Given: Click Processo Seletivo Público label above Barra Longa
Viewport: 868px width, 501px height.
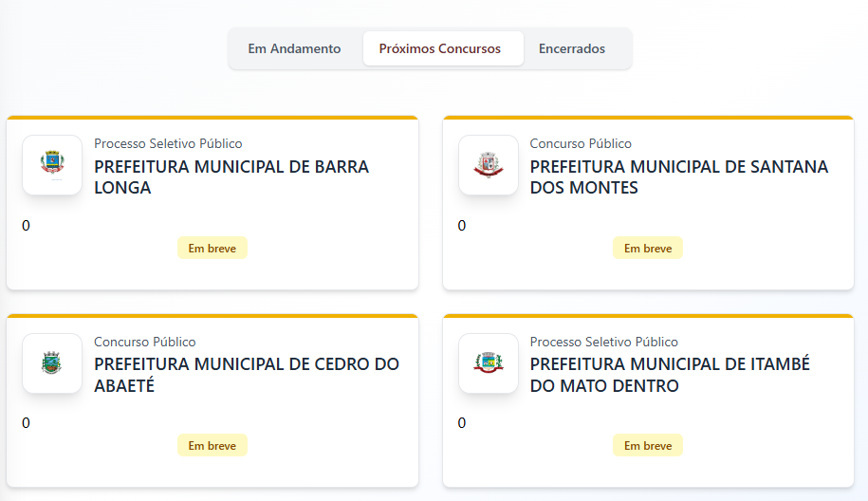Looking at the screenshot, I should coord(168,144).
